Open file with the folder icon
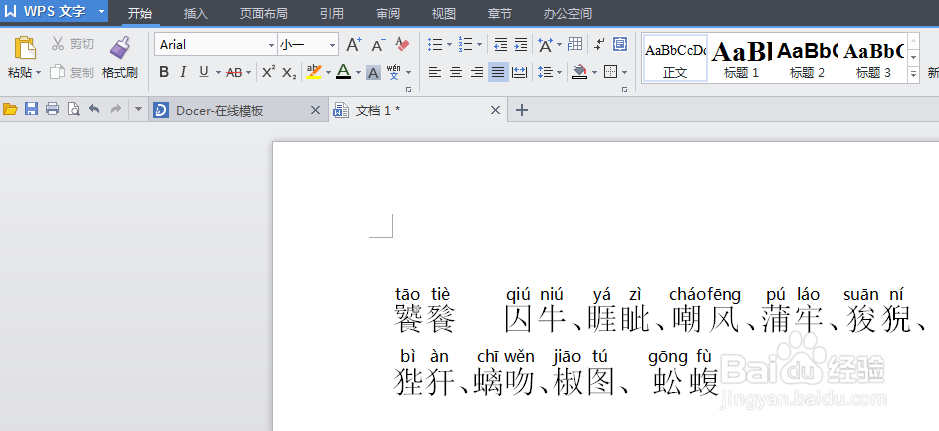 10,109
